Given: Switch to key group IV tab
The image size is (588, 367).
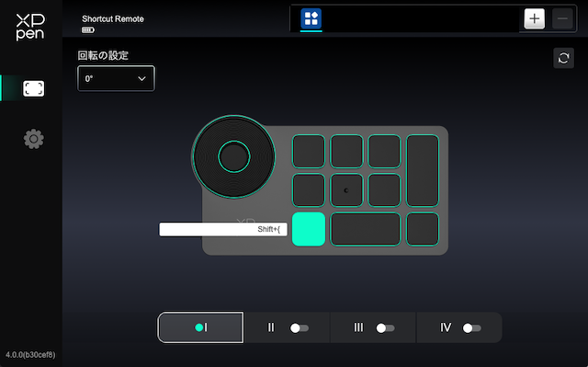Looking at the screenshot, I should pos(446,327).
